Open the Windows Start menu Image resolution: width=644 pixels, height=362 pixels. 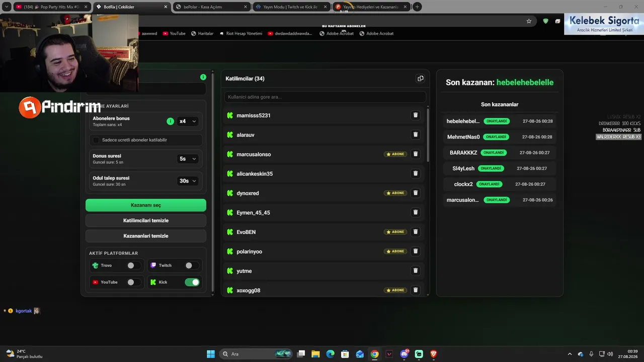coord(211,354)
